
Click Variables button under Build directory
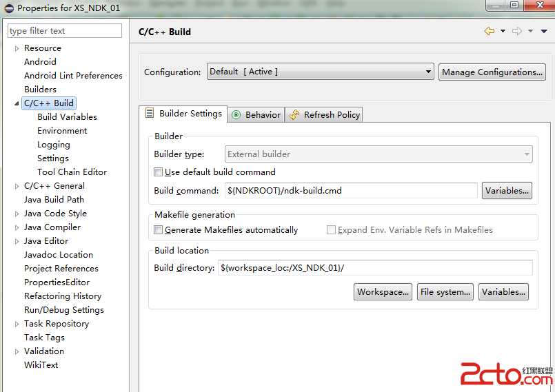(503, 292)
